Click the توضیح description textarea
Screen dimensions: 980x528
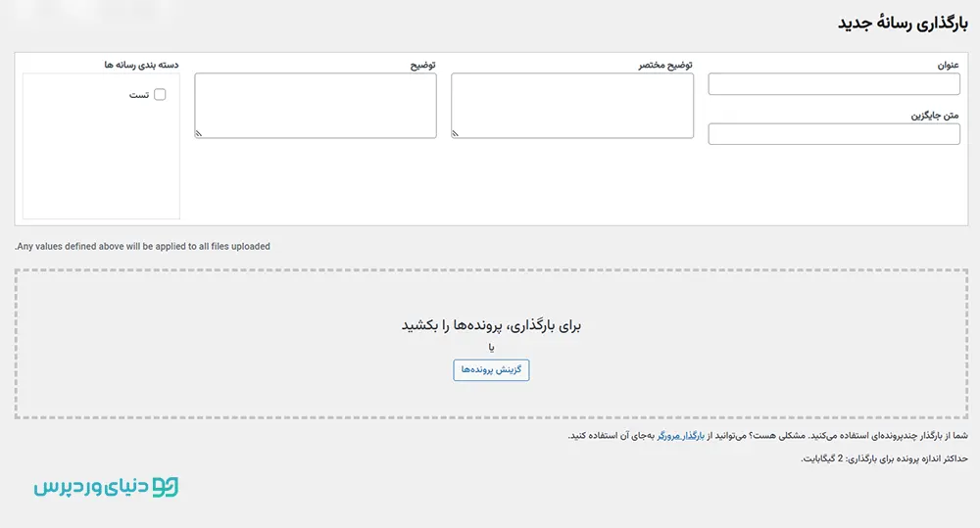pos(316,106)
